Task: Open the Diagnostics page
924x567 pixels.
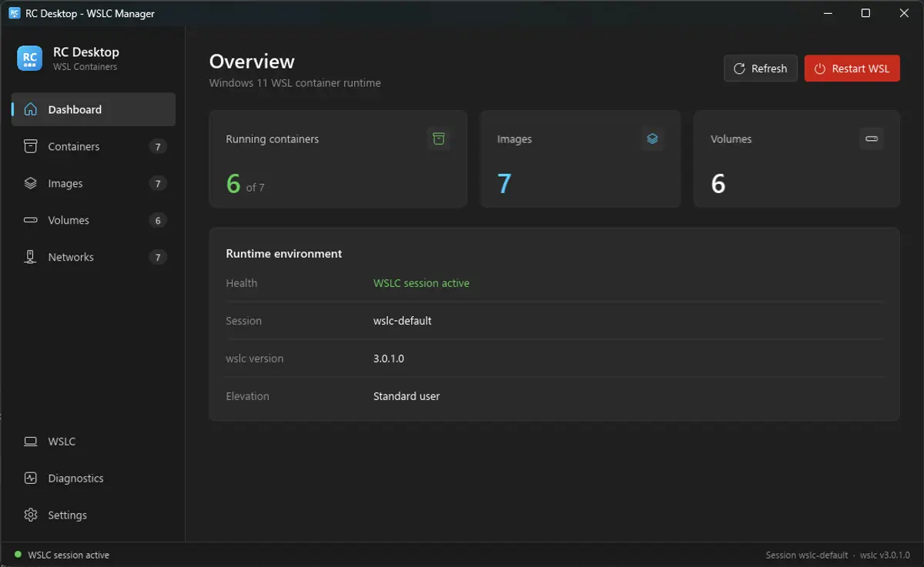Action: 93,478
